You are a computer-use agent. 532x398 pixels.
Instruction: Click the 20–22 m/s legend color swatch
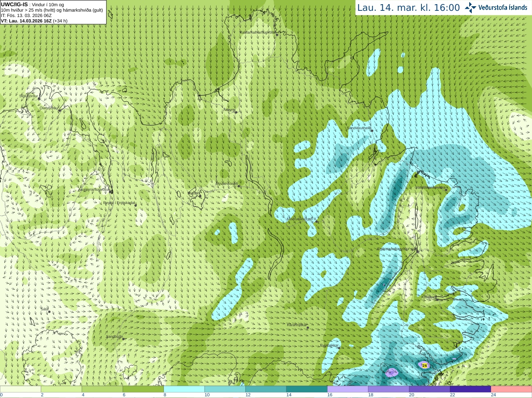coord(430,389)
